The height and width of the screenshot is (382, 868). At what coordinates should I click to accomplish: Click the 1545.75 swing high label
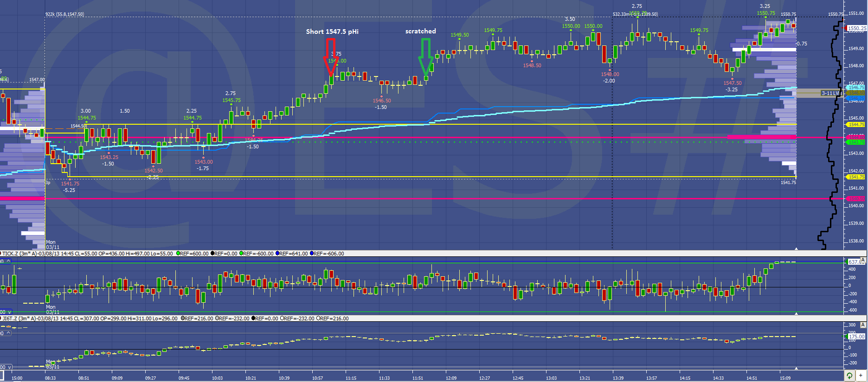pyautogui.click(x=231, y=100)
